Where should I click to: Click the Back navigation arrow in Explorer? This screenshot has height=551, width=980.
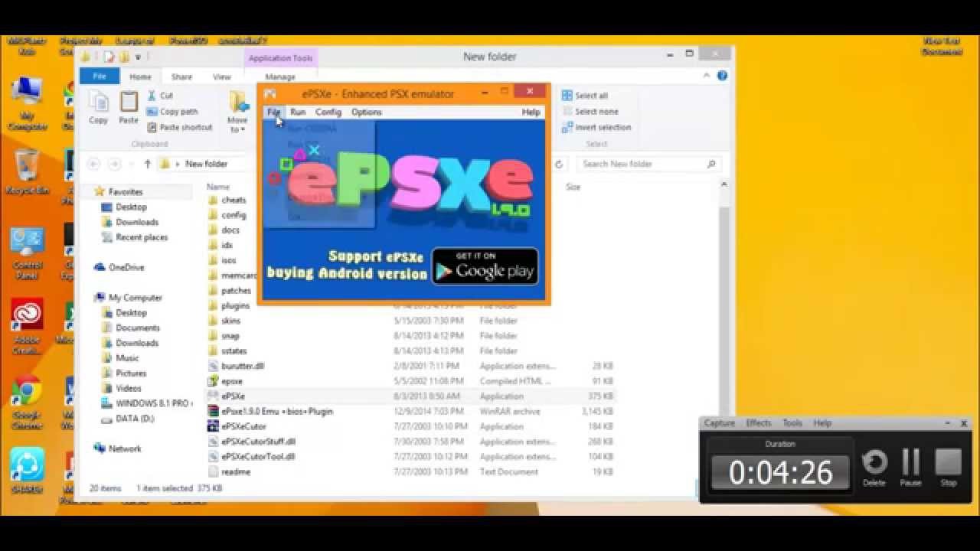[x=93, y=164]
